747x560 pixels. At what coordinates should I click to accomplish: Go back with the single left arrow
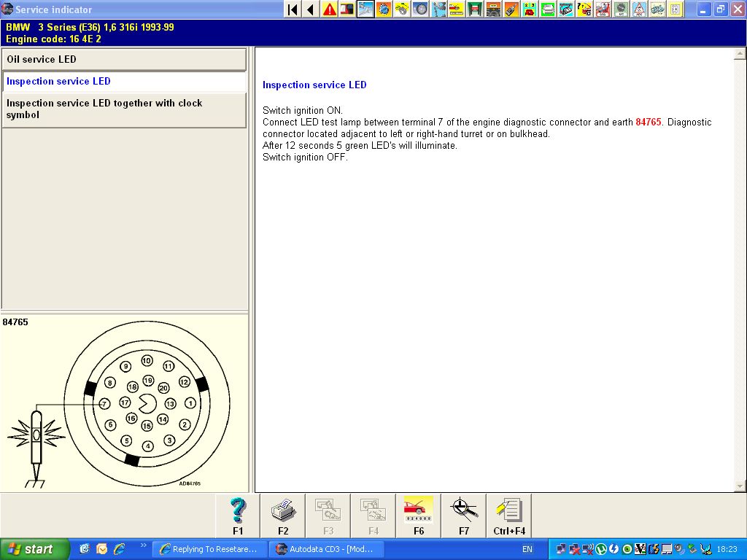(x=311, y=9)
